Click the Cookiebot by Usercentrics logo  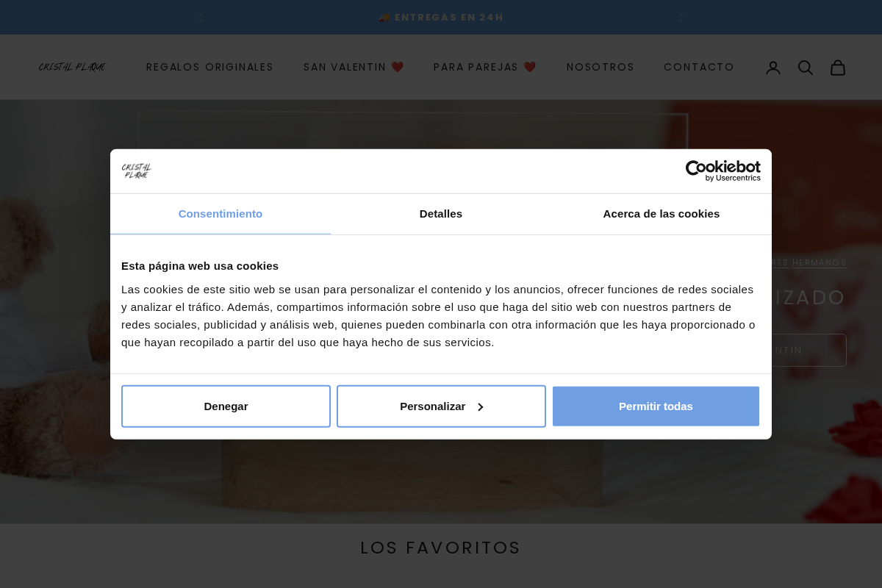(x=723, y=171)
